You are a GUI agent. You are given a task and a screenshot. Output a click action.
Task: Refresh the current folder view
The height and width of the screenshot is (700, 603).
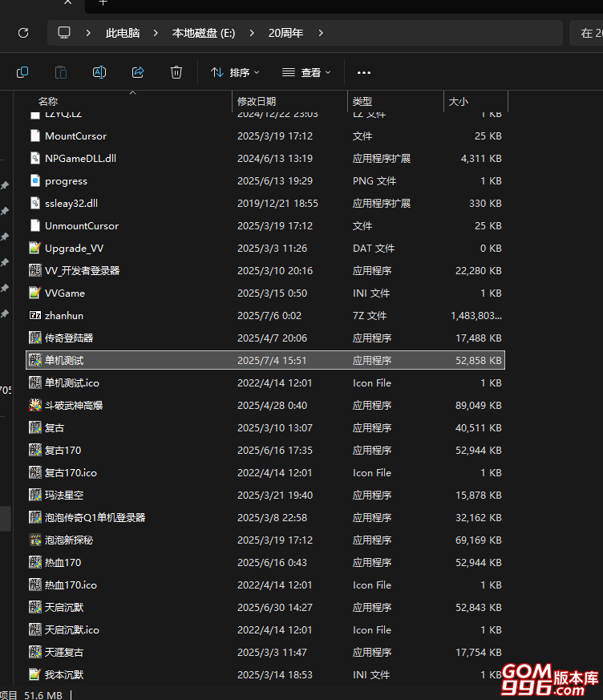23,33
